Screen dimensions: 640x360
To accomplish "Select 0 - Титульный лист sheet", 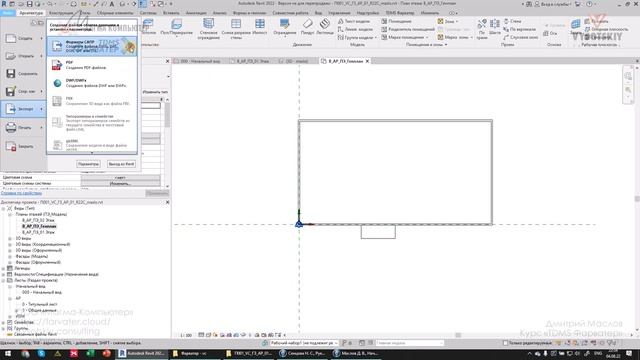I will click(40, 304).
